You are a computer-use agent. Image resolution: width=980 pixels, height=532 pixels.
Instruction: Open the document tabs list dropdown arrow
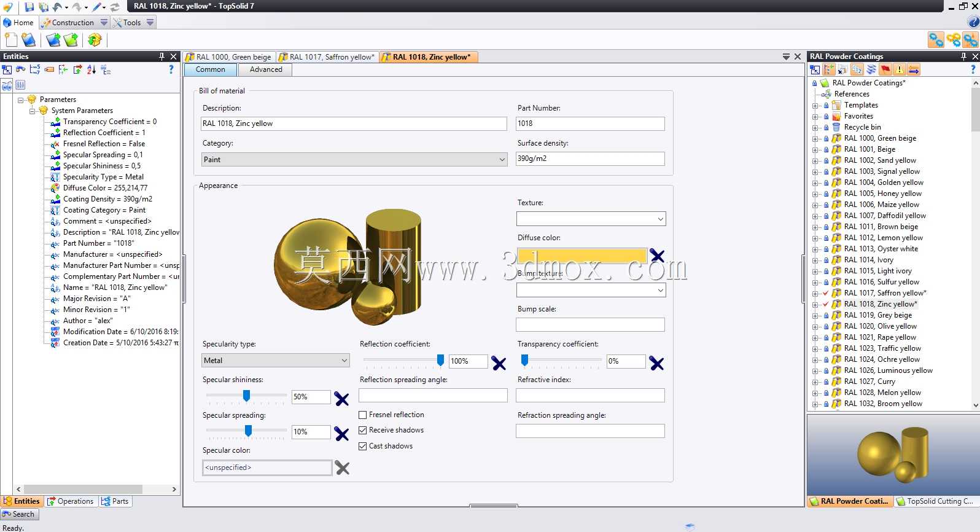coord(786,57)
